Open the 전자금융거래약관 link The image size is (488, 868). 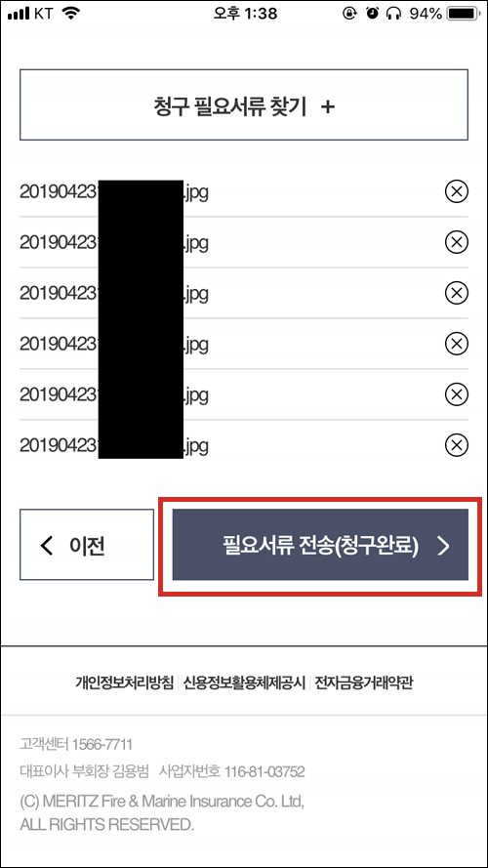tap(364, 682)
